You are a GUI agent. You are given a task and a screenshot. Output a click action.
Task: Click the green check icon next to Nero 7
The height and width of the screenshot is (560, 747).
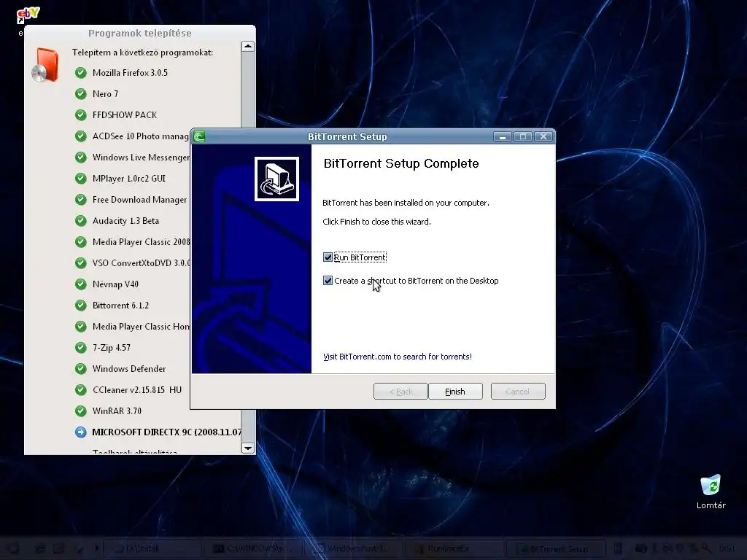pyautogui.click(x=80, y=94)
